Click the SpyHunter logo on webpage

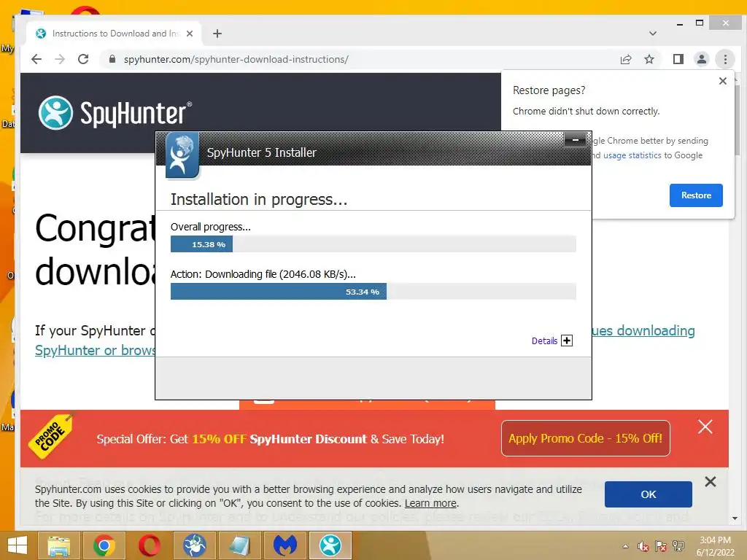[x=115, y=113]
